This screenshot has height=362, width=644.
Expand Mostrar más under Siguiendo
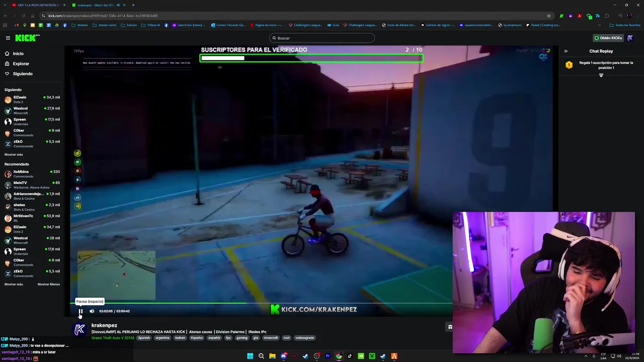click(14, 154)
